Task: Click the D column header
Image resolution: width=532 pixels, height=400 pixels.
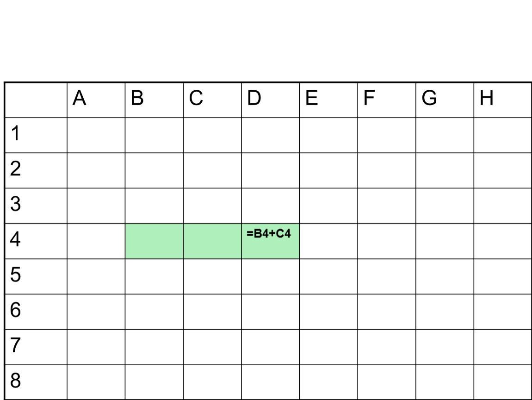Action: (270, 100)
